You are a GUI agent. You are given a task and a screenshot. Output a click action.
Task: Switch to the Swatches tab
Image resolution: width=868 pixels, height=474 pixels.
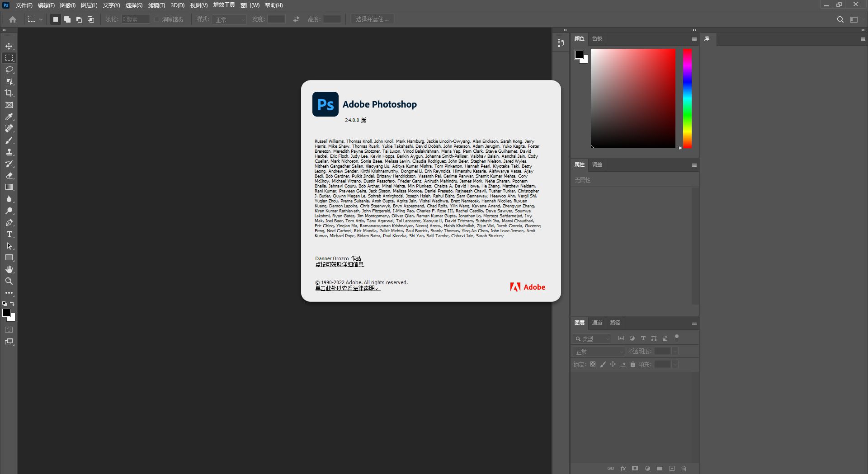click(x=597, y=39)
